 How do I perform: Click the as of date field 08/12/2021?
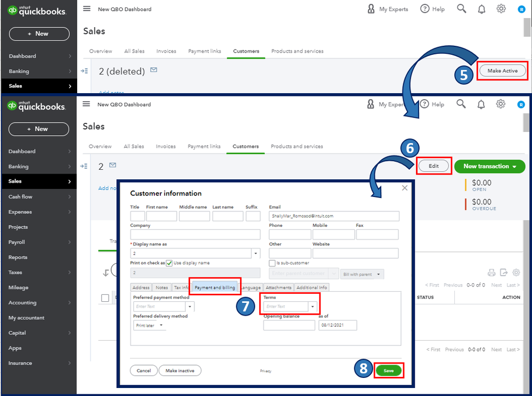pyautogui.click(x=338, y=326)
